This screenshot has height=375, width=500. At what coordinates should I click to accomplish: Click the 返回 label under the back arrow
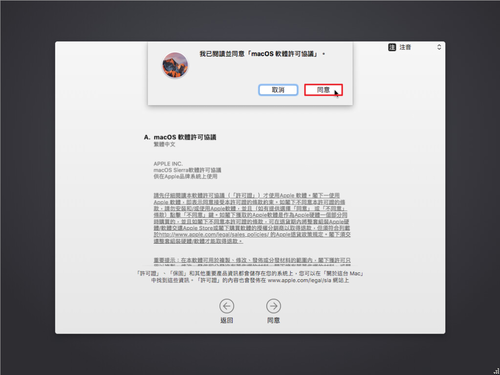click(227, 320)
